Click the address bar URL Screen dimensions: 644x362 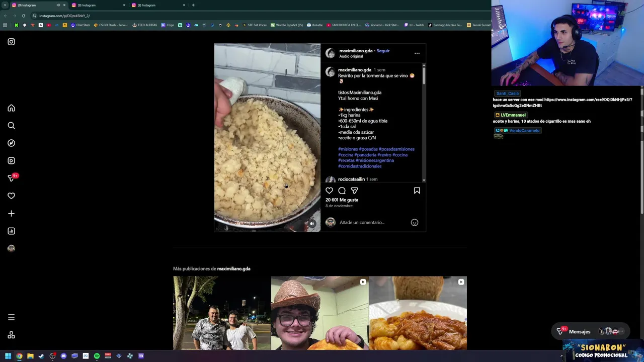point(64,16)
